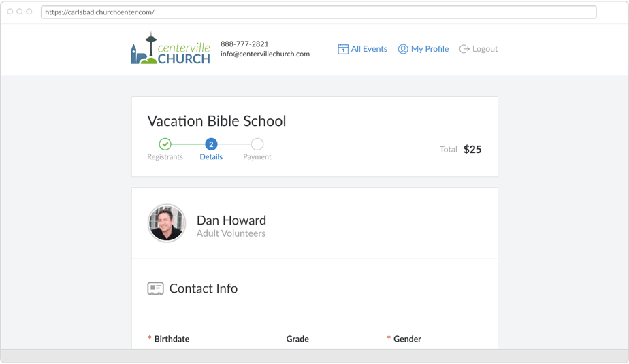Click the Logout link text

[x=485, y=49]
